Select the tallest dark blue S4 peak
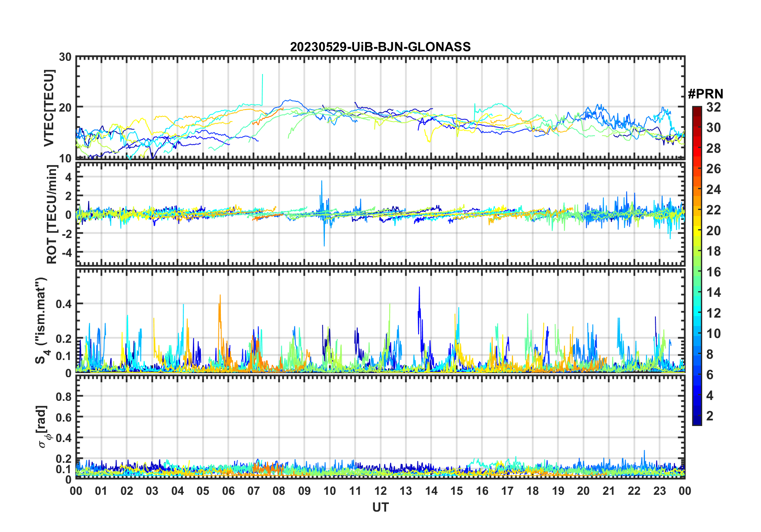This screenshot has height=532, width=761. coord(419,288)
